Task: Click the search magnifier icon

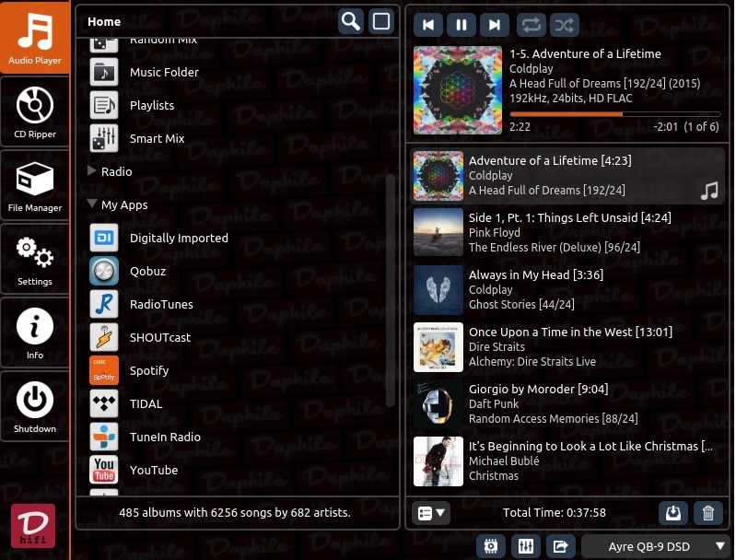Action: pos(350,21)
